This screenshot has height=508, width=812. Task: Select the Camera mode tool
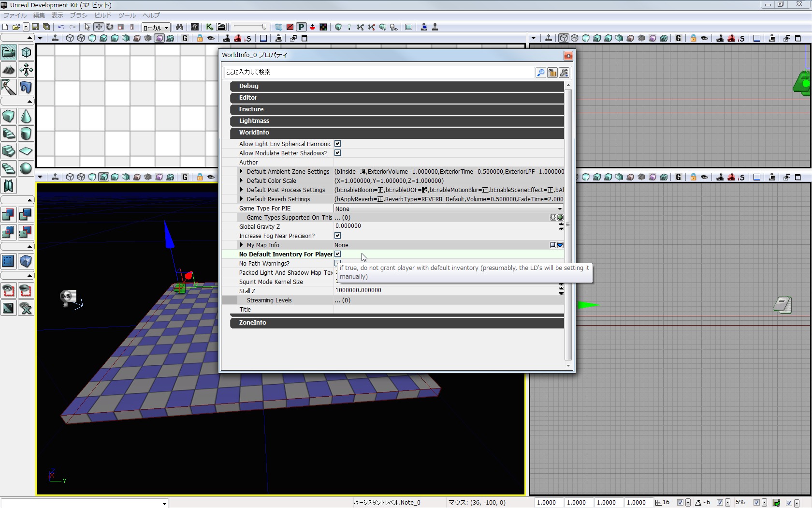(x=9, y=52)
